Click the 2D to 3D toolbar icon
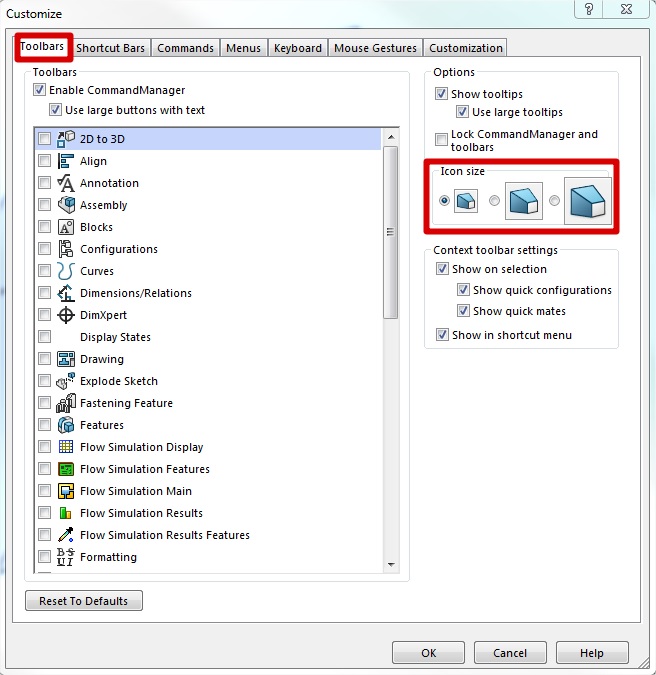This screenshot has height=675, width=656. click(66, 139)
